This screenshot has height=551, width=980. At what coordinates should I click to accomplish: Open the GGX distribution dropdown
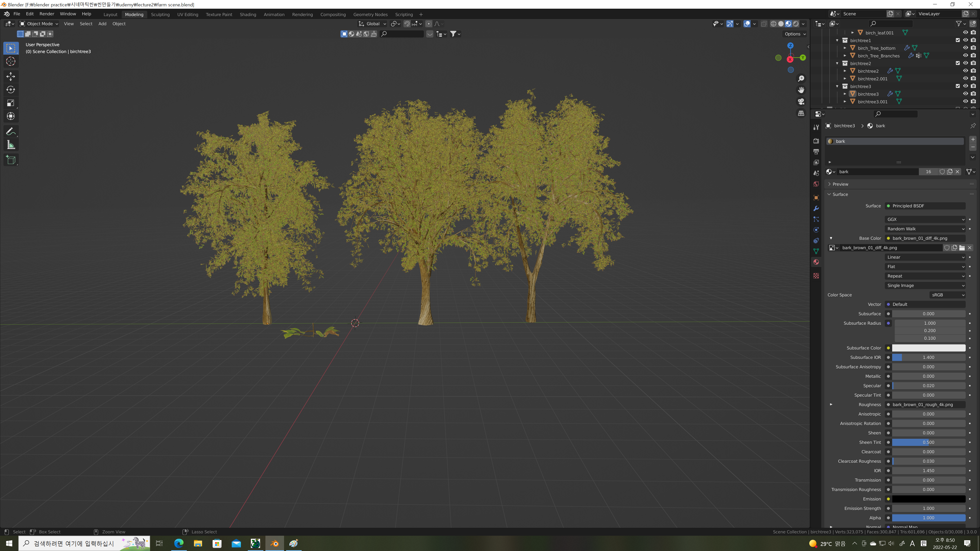point(925,219)
